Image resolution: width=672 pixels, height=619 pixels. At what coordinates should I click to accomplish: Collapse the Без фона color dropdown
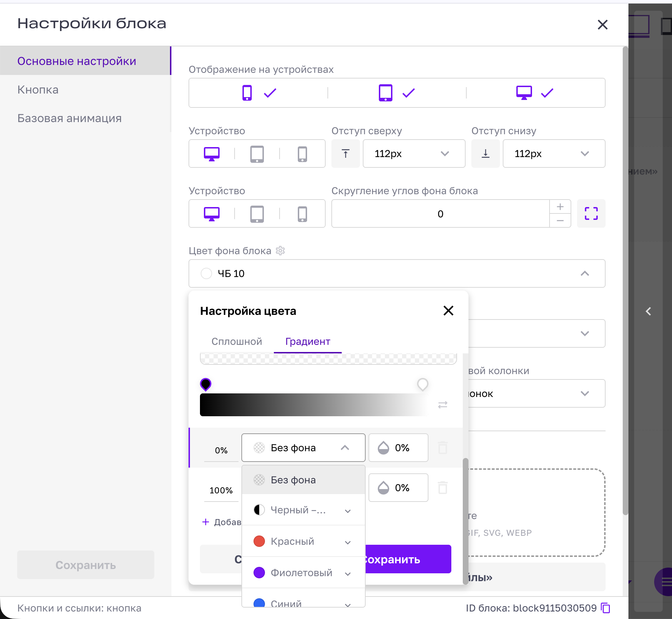[x=345, y=448]
